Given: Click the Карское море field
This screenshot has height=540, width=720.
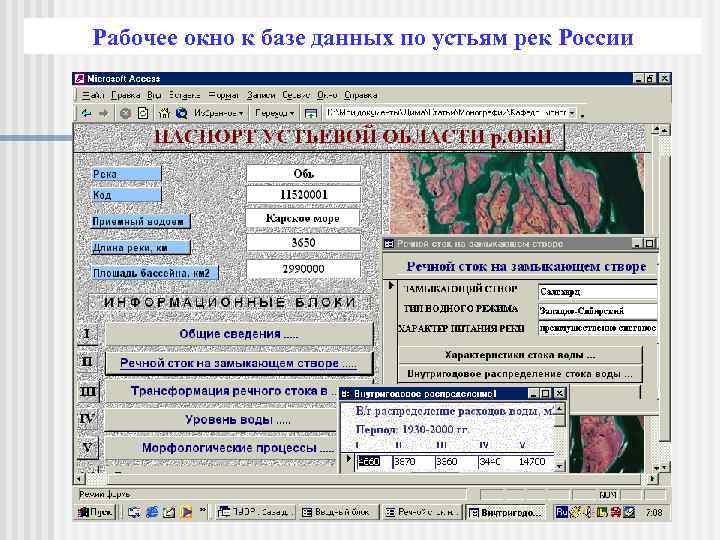Looking at the screenshot, I should [303, 218].
